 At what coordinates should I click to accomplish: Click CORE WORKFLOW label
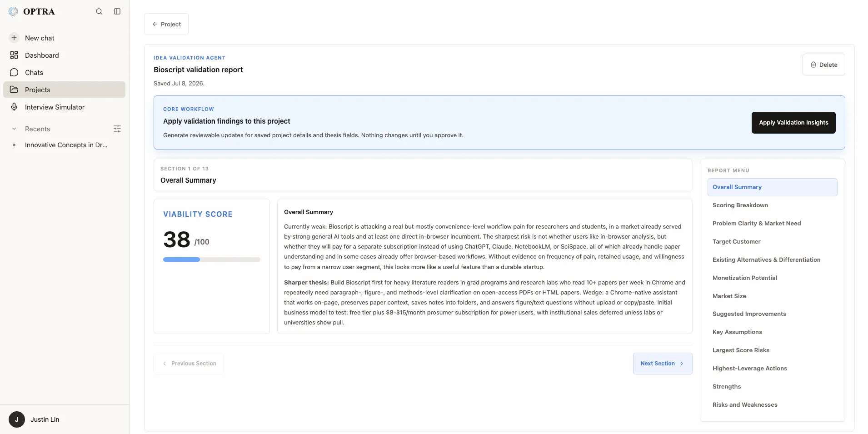(x=189, y=109)
